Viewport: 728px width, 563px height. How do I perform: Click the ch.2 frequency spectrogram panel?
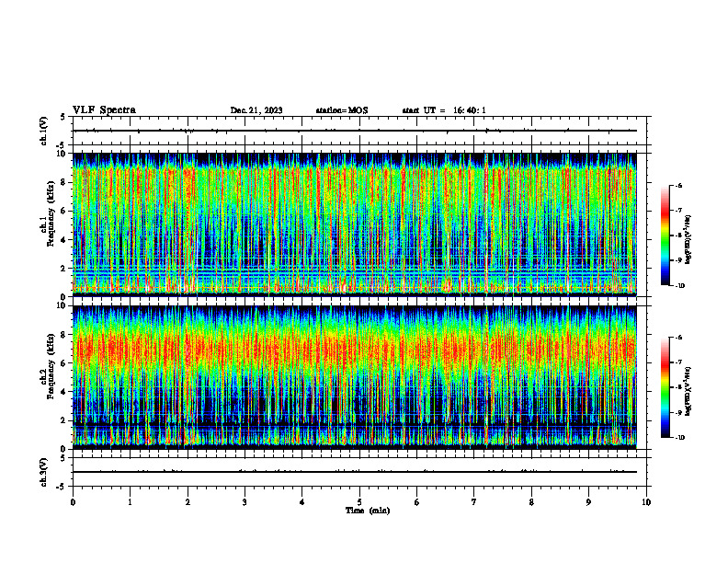[355, 377]
